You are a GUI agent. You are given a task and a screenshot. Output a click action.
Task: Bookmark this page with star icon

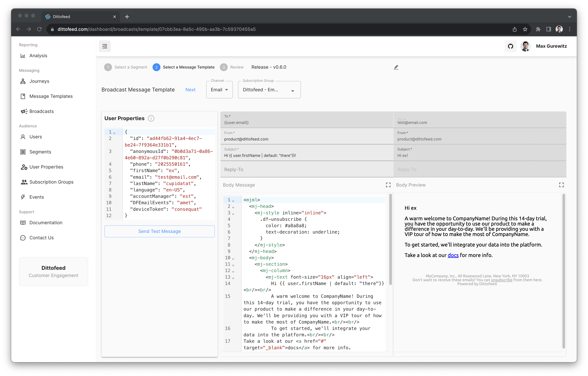(x=525, y=29)
